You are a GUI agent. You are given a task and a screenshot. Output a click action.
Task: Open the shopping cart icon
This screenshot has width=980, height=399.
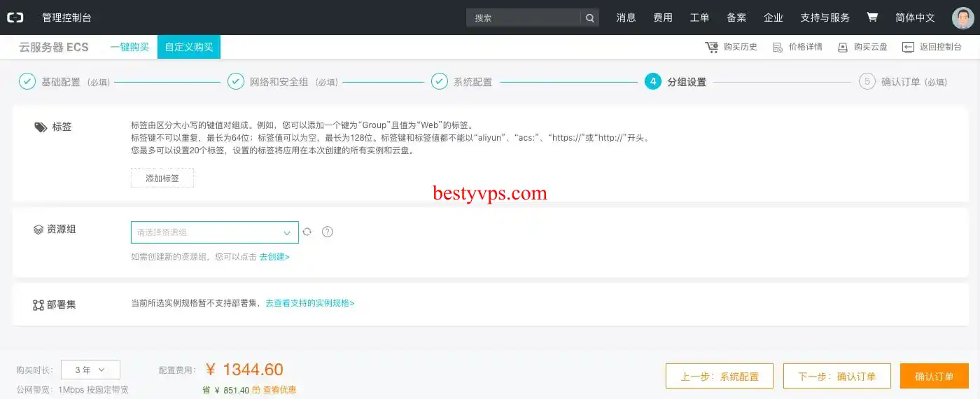872,17
